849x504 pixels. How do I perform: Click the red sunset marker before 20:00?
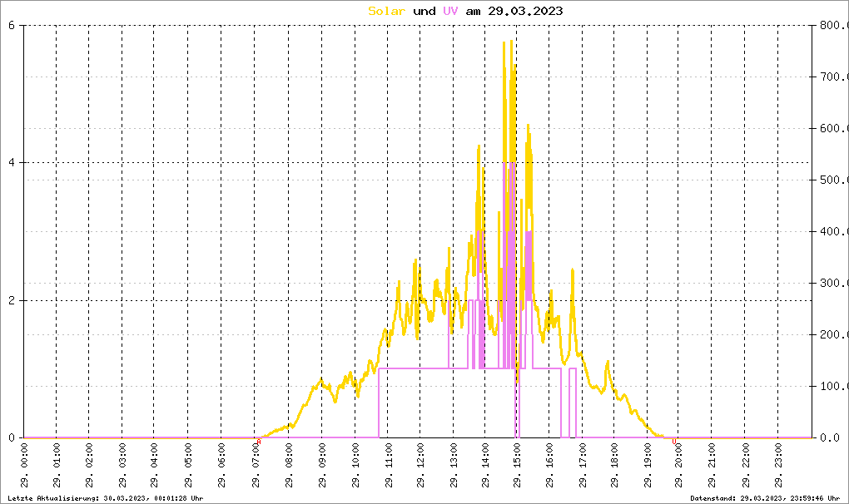[673, 442]
